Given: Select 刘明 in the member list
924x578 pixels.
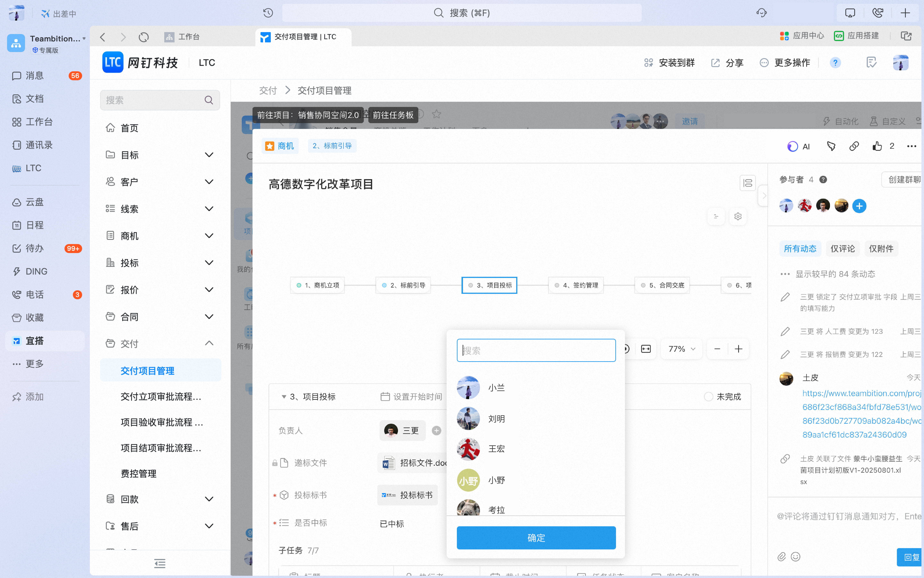Looking at the screenshot, I should pyautogui.click(x=535, y=419).
